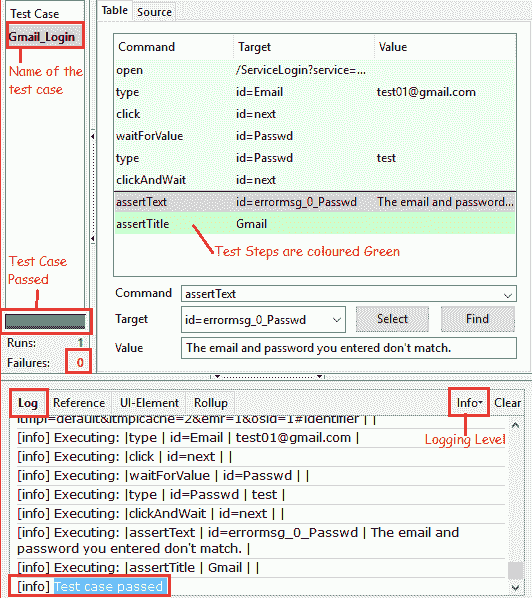Select the assertTitle Gmail command row
Image resolution: width=532 pixels, height=598 pixels.
pyautogui.click(x=315, y=224)
